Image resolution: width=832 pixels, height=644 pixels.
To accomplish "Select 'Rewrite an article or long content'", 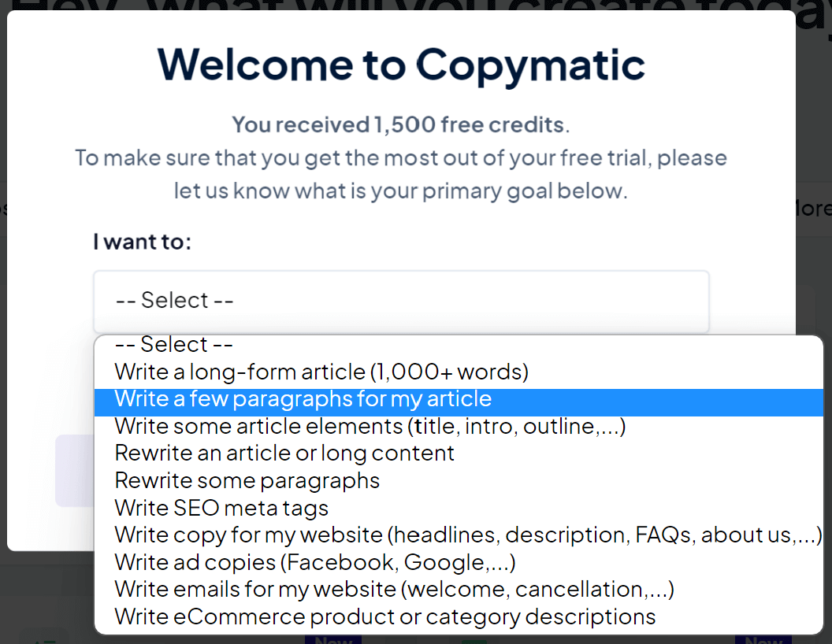I will [284, 453].
